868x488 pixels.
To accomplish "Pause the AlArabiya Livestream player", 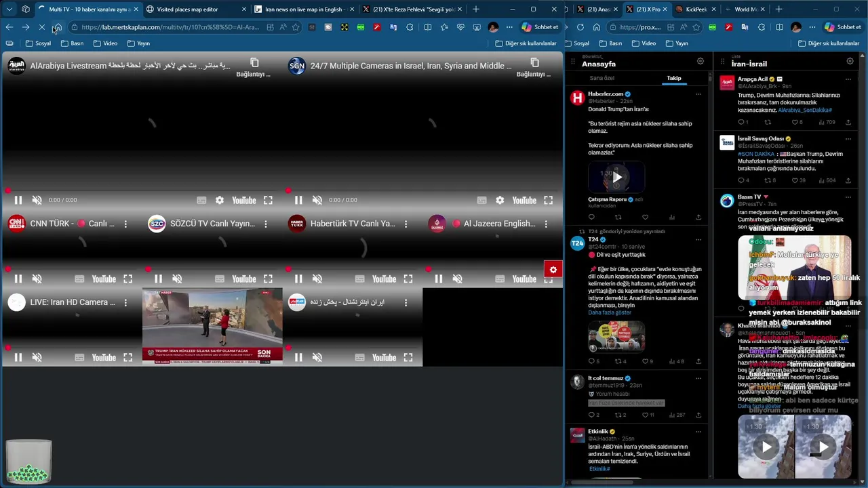I will point(18,200).
